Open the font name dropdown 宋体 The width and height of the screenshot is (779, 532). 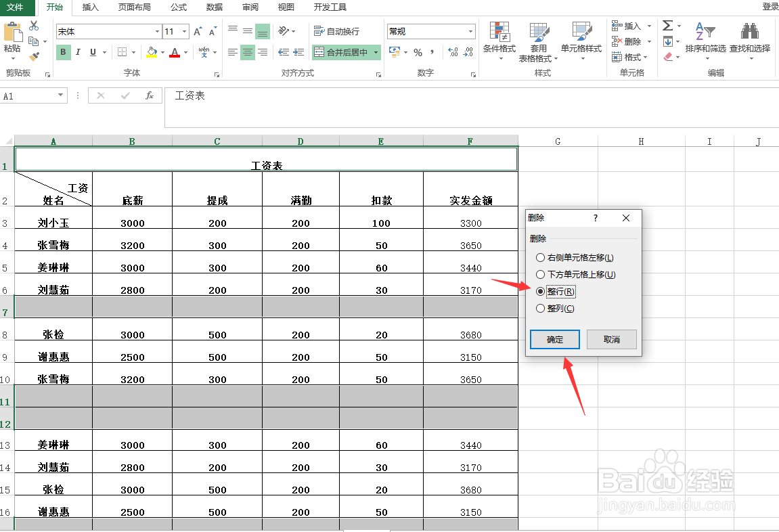pyautogui.click(x=157, y=31)
